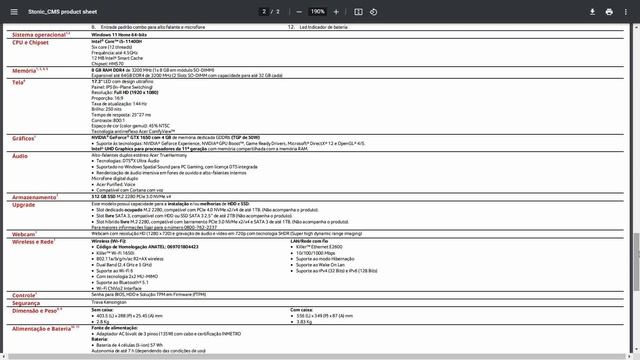Click the Wireless e Rede heading
The image size is (640, 360).
point(33,242)
